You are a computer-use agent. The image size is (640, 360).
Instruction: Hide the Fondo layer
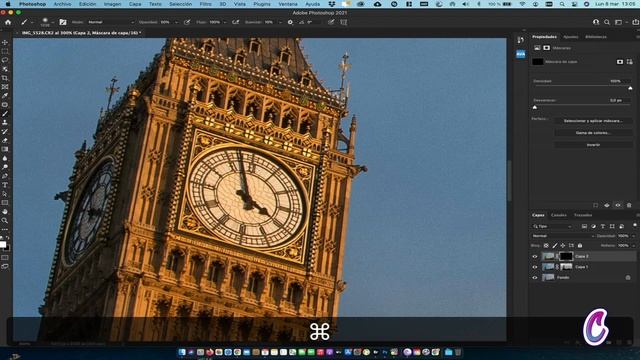click(535, 278)
